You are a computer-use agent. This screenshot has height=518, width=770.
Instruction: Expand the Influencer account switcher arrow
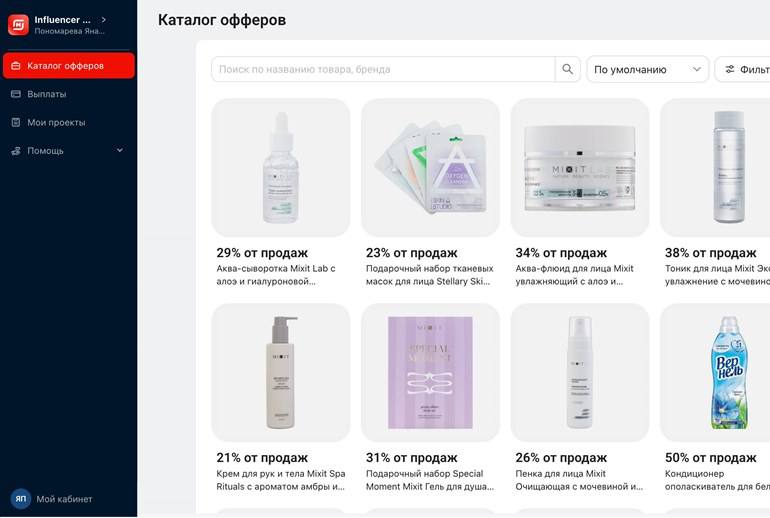click(x=104, y=20)
